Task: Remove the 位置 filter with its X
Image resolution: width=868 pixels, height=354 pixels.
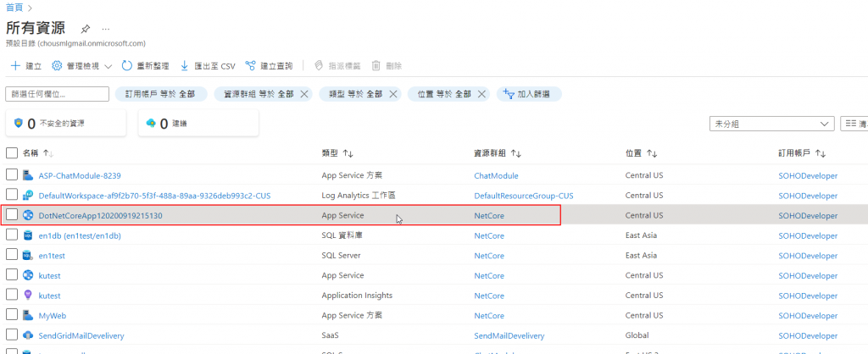Action: pos(481,94)
